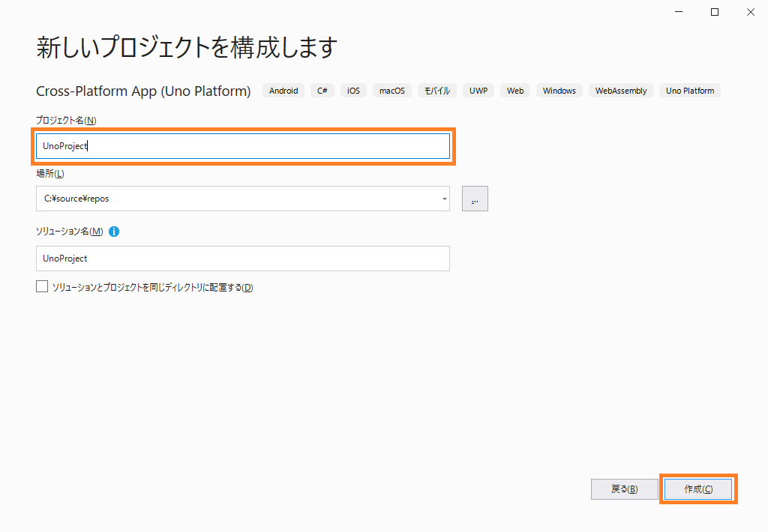Click the macOS platform tag

tap(391, 91)
